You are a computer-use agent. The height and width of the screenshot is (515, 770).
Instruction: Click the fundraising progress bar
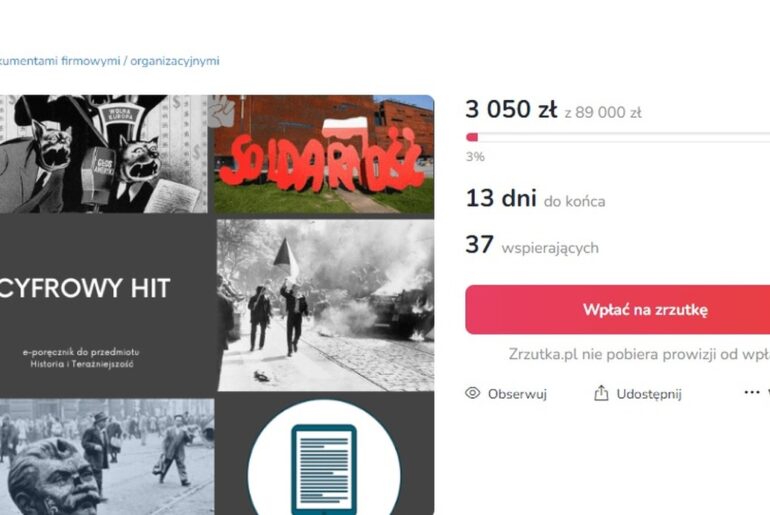click(x=618, y=137)
